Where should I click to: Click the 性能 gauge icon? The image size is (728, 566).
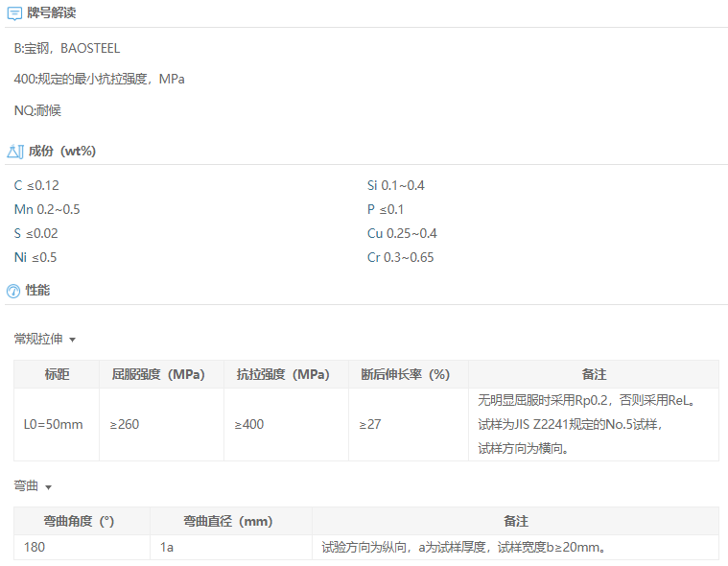click(13, 291)
